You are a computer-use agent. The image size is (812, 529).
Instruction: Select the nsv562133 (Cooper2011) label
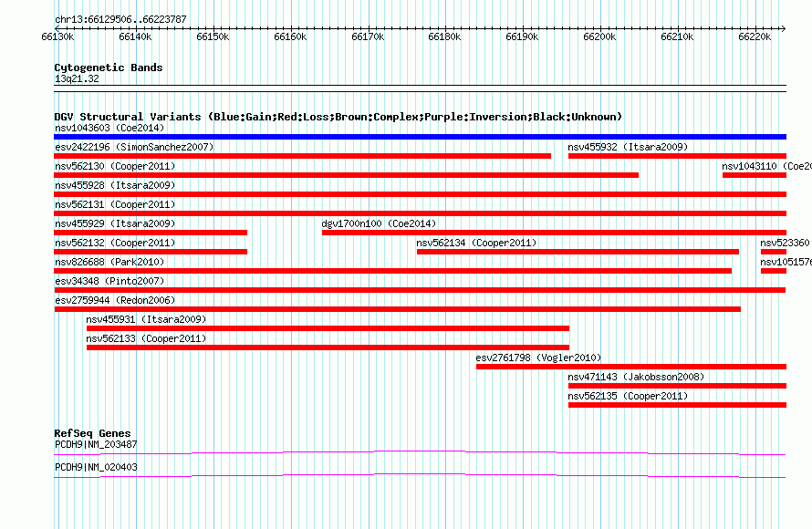(146, 338)
